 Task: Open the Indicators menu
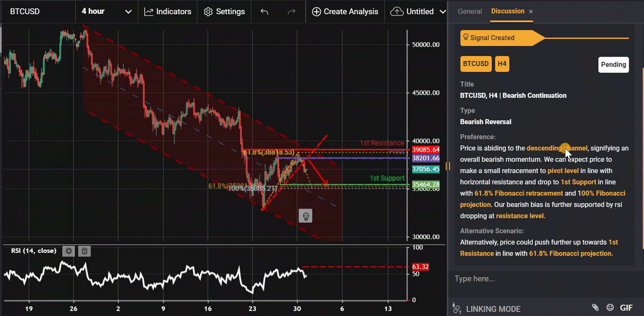click(x=168, y=12)
